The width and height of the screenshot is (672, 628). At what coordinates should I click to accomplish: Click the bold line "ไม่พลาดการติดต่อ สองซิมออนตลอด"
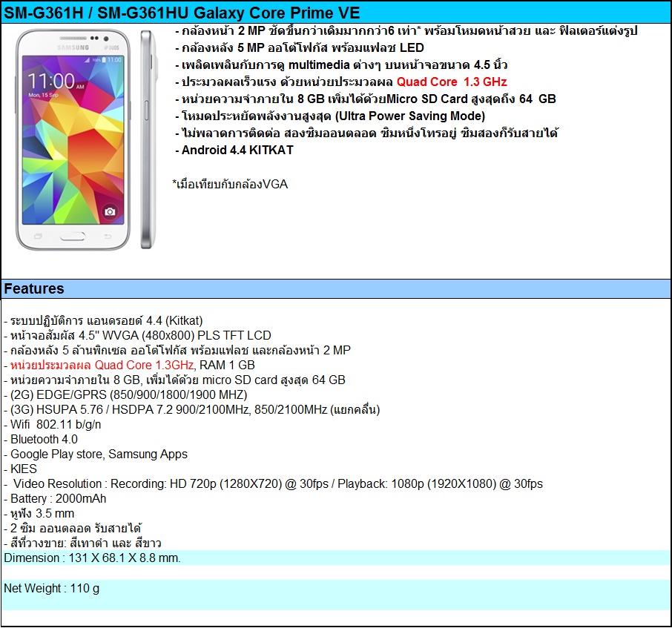(x=367, y=133)
